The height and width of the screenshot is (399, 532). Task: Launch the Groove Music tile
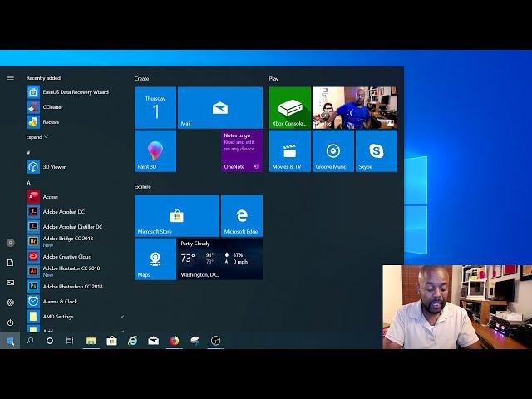(333, 151)
